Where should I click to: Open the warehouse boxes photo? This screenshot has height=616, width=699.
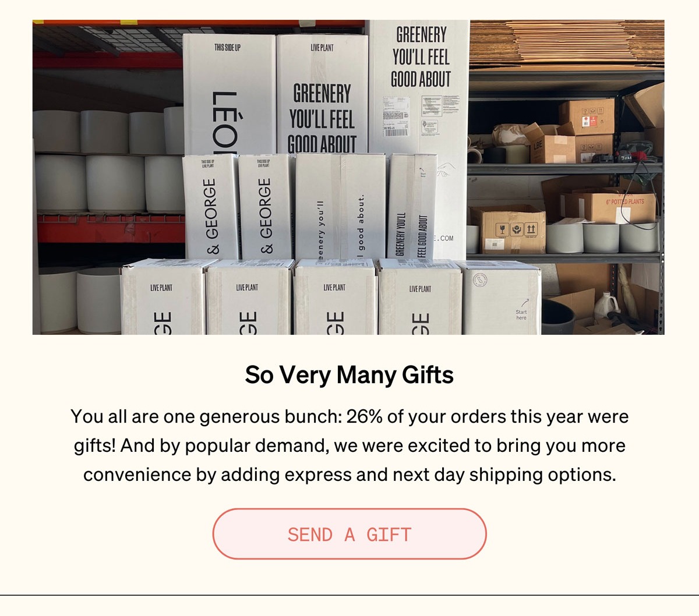coord(348,178)
